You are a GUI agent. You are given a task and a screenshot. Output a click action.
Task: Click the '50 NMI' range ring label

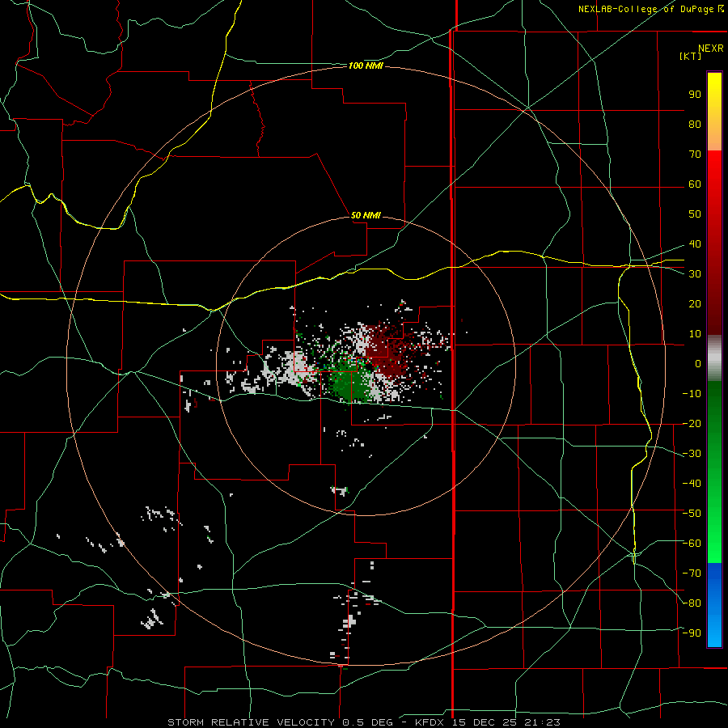click(x=366, y=215)
